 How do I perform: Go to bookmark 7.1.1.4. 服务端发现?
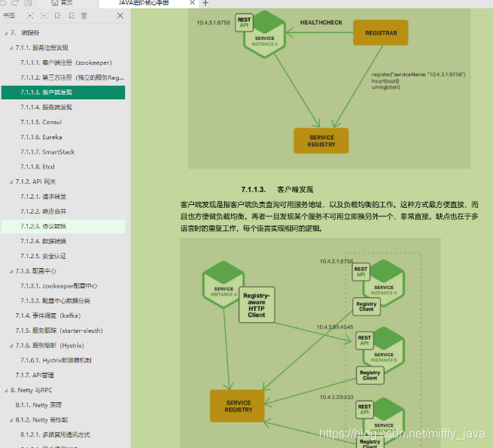click(46, 107)
